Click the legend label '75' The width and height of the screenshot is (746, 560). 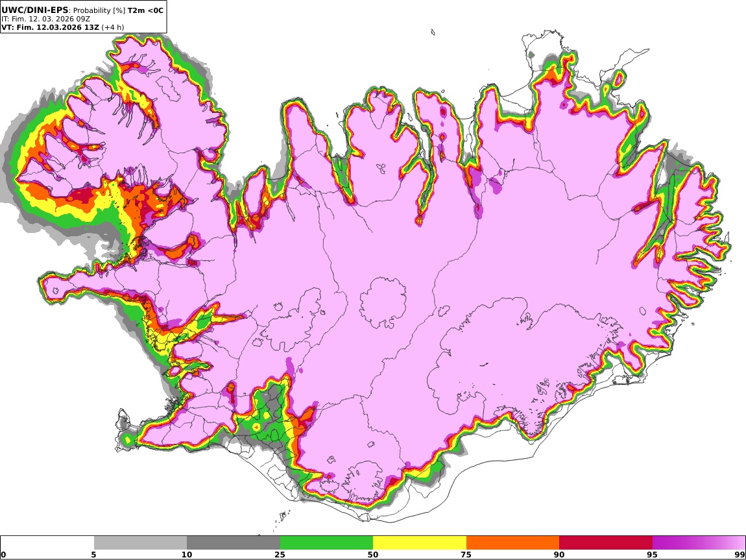tap(466, 555)
